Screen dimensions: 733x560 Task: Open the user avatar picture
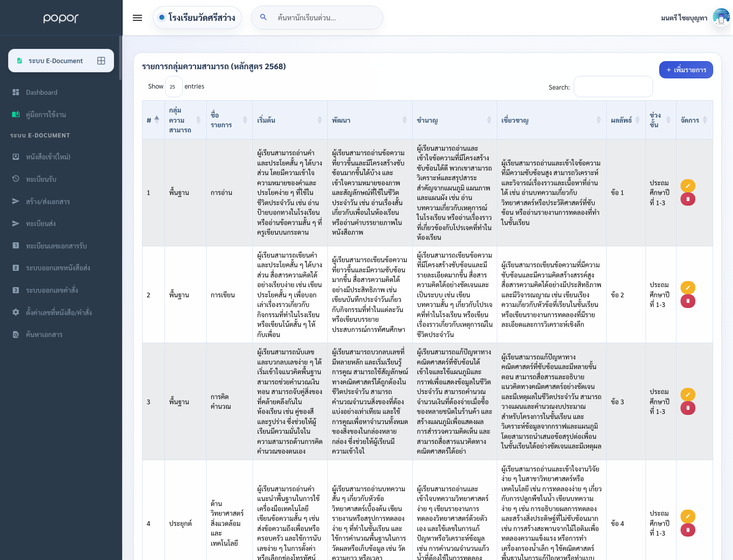721,17
